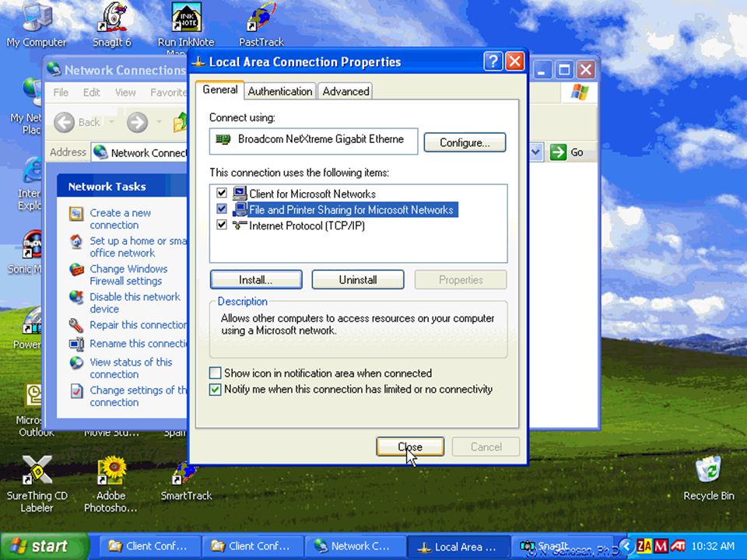Enable Show icon in notification area checkbox
747x560 pixels.
point(216,373)
